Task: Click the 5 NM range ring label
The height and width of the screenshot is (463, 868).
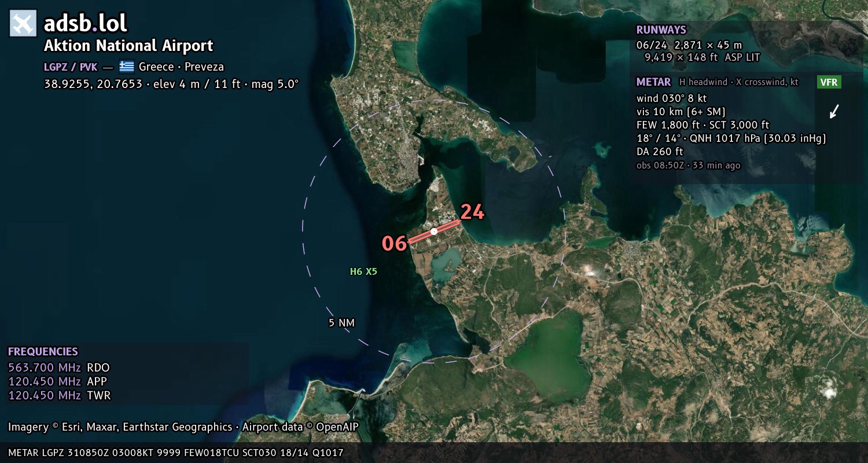Action: click(341, 323)
